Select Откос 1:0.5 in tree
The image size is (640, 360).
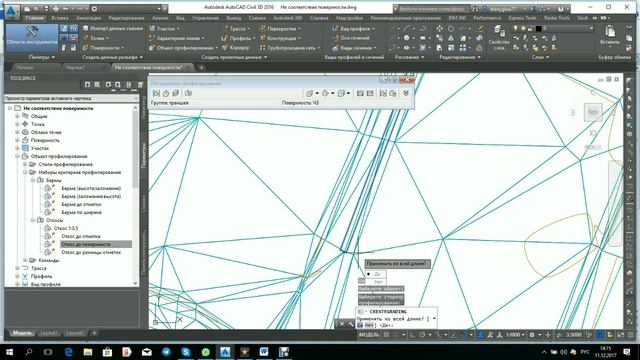(x=66, y=228)
